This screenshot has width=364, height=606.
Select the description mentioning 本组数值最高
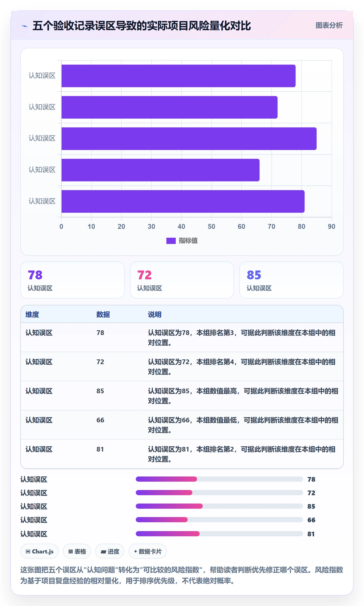point(243,396)
